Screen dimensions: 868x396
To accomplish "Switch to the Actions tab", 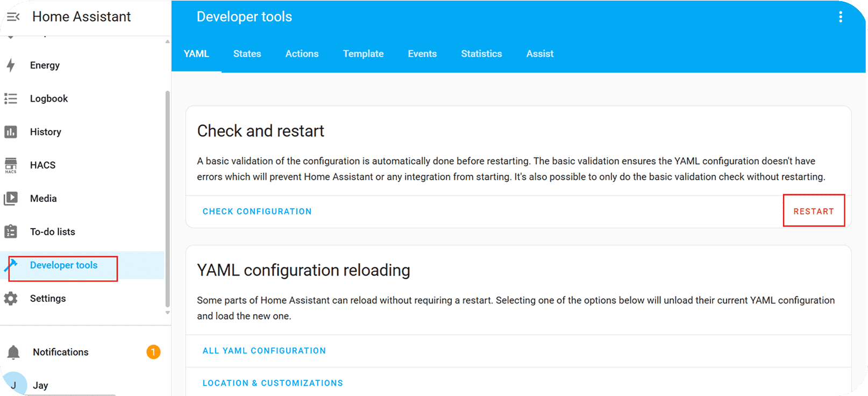I will point(302,54).
